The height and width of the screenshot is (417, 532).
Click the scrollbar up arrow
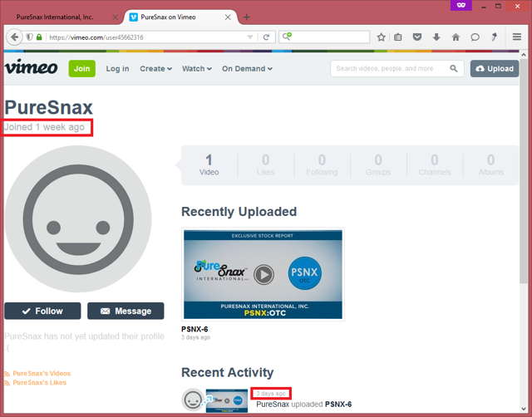click(523, 54)
